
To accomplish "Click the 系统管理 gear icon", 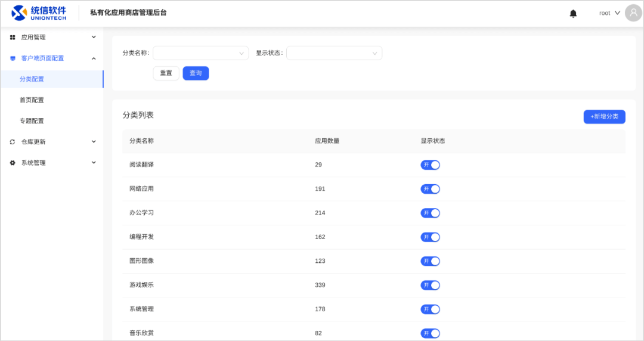I will (13, 163).
